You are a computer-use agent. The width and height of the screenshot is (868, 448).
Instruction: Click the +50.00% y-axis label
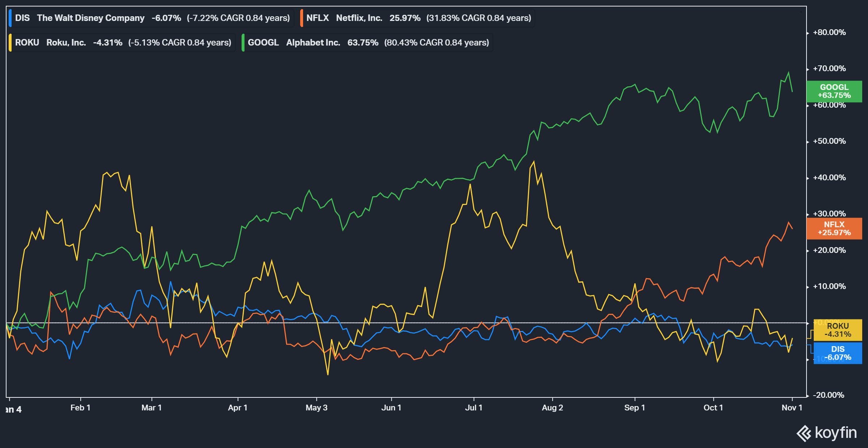click(x=829, y=141)
